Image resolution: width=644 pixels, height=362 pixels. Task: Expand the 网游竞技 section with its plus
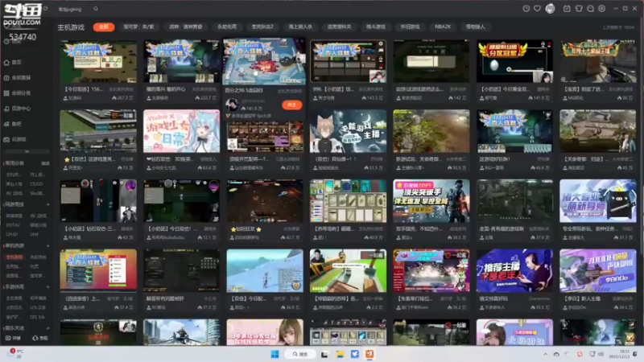47,204
